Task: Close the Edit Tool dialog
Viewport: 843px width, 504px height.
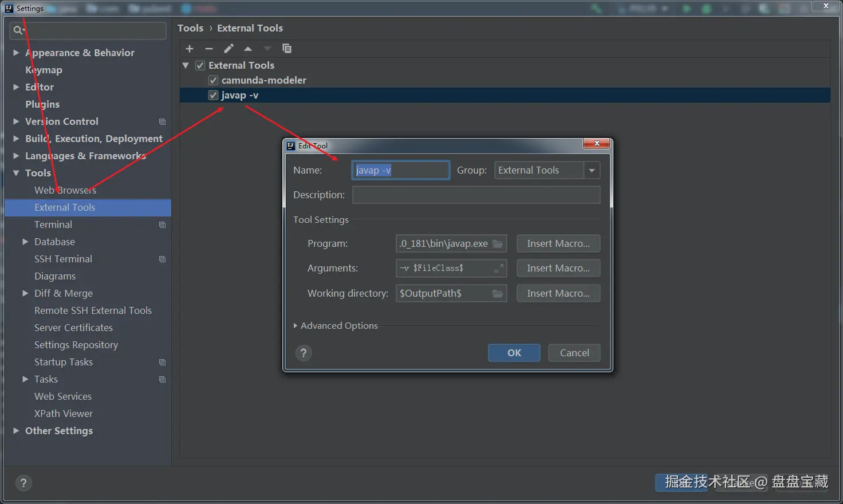Action: point(596,143)
